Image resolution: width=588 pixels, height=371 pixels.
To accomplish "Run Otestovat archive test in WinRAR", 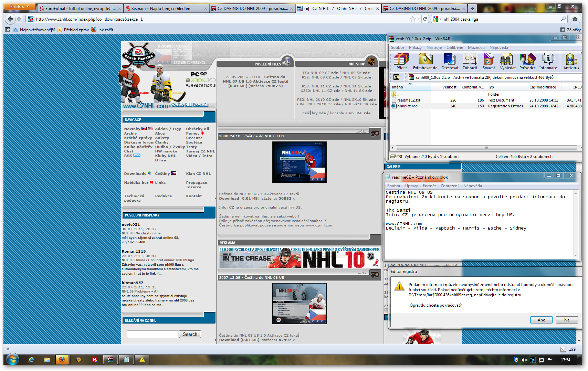I will 450,61.
